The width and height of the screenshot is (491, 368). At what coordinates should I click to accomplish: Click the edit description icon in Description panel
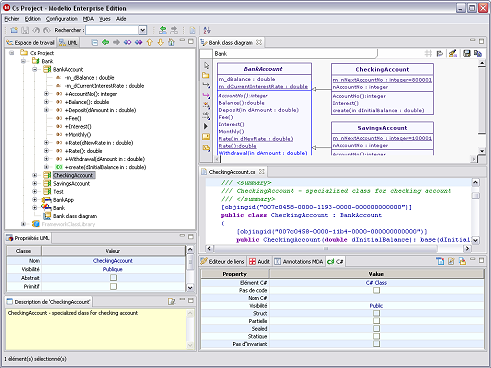[171, 302]
